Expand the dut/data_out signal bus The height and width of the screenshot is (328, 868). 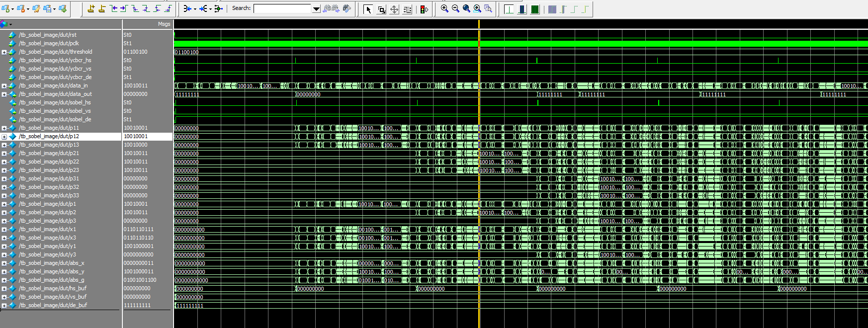click(4, 94)
